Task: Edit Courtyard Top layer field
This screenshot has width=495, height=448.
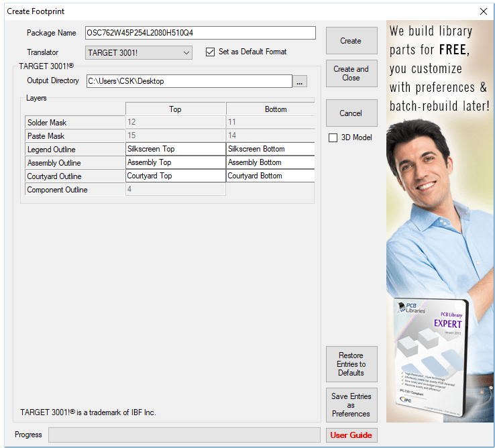Action: pos(176,176)
